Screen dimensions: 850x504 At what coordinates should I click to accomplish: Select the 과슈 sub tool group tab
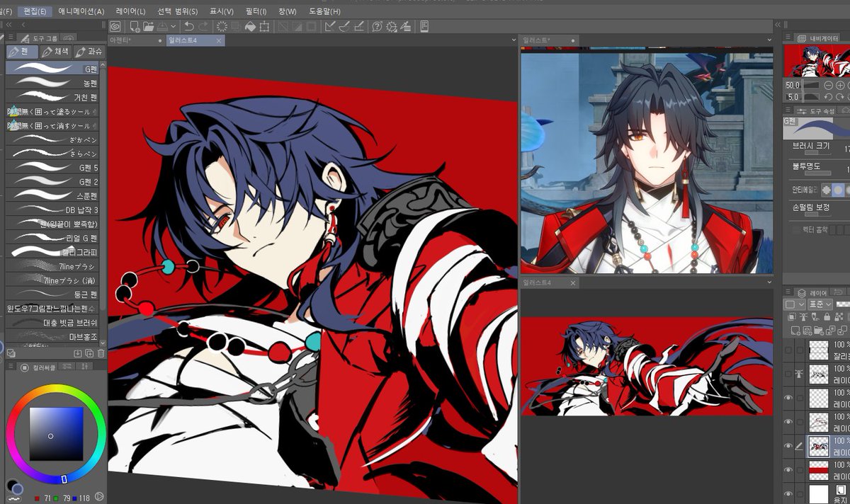[89, 52]
